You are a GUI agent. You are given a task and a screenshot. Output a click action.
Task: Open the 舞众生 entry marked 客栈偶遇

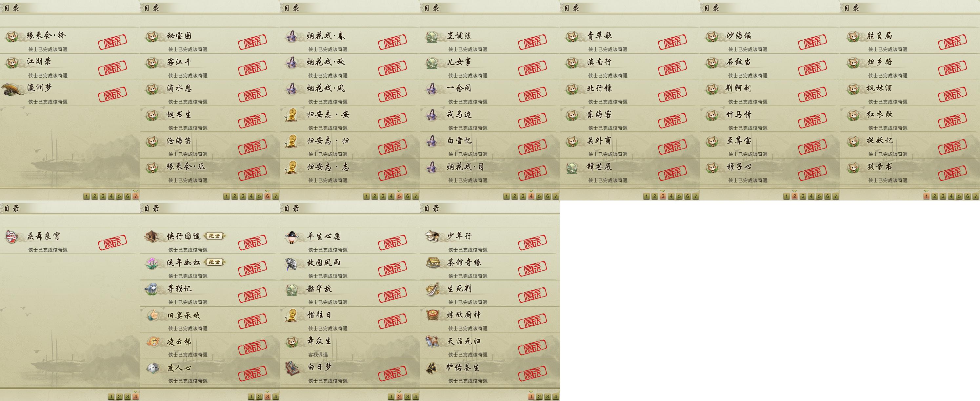[x=350, y=346]
